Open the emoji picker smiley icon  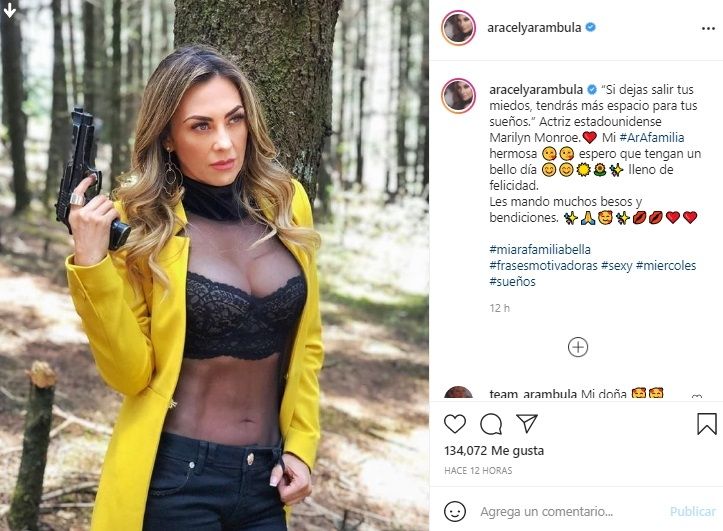click(455, 512)
